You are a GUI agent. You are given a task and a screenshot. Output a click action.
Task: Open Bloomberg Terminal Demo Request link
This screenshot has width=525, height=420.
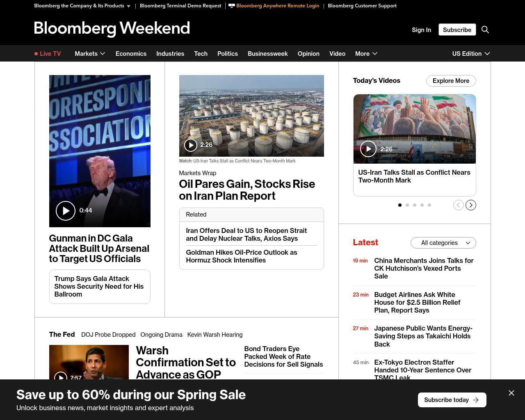pyautogui.click(x=180, y=6)
